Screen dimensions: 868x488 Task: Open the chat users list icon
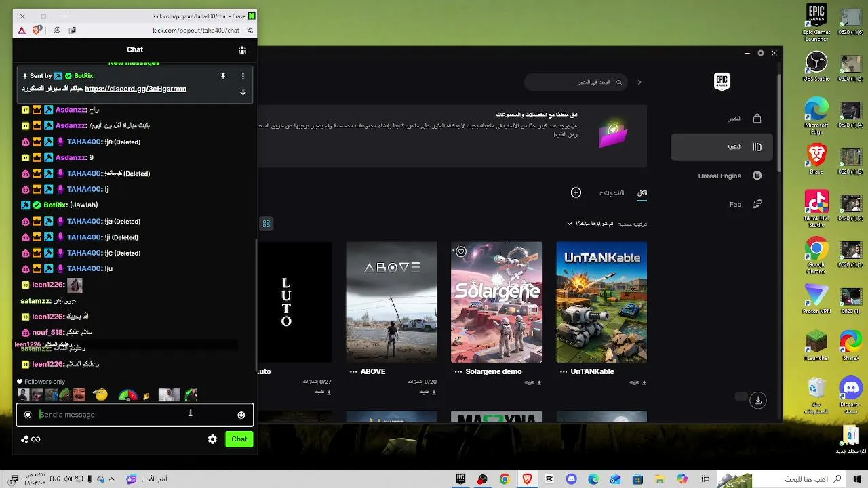click(x=242, y=49)
